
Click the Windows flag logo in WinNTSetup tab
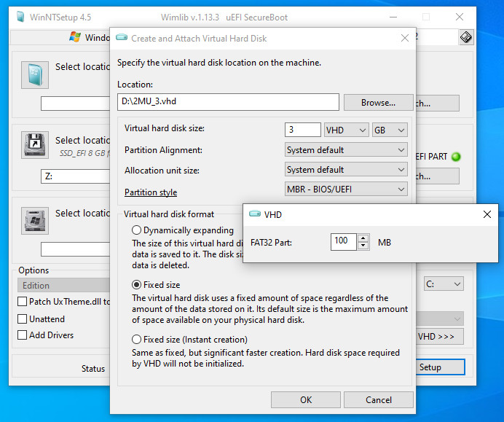[x=75, y=37]
